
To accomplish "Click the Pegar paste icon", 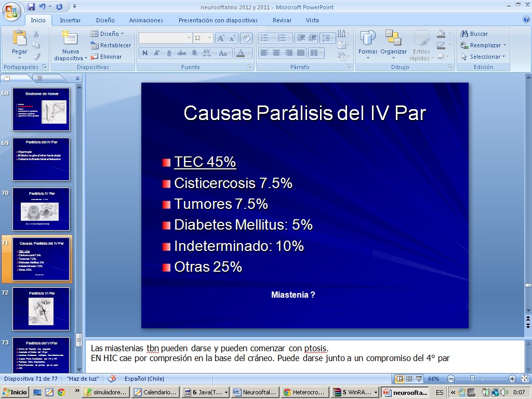I will click(x=19, y=38).
